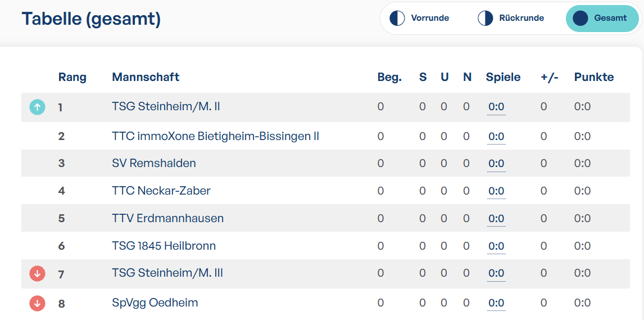Switch to the Rückrunde table view
The image size is (644, 320).
click(511, 18)
